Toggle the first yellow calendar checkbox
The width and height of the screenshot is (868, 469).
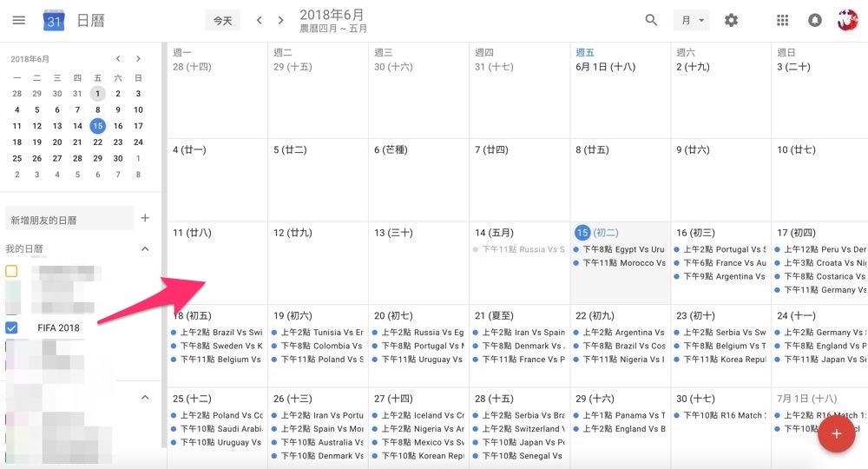11,271
